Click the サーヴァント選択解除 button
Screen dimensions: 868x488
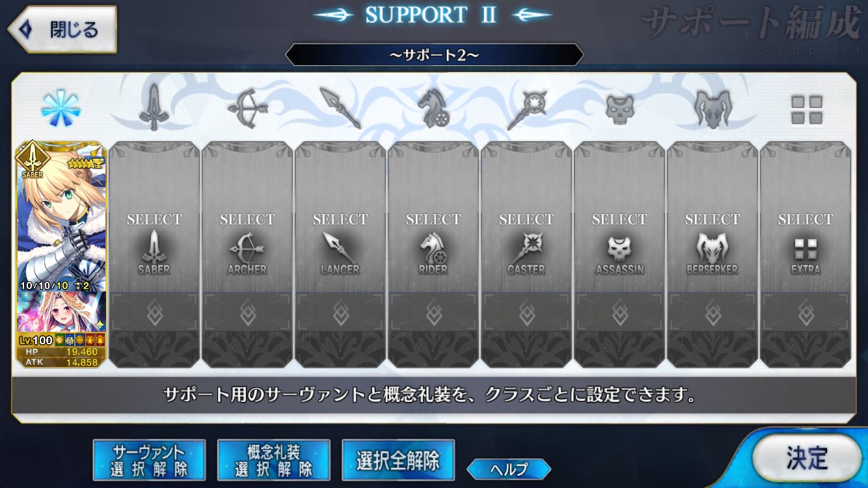(149, 461)
